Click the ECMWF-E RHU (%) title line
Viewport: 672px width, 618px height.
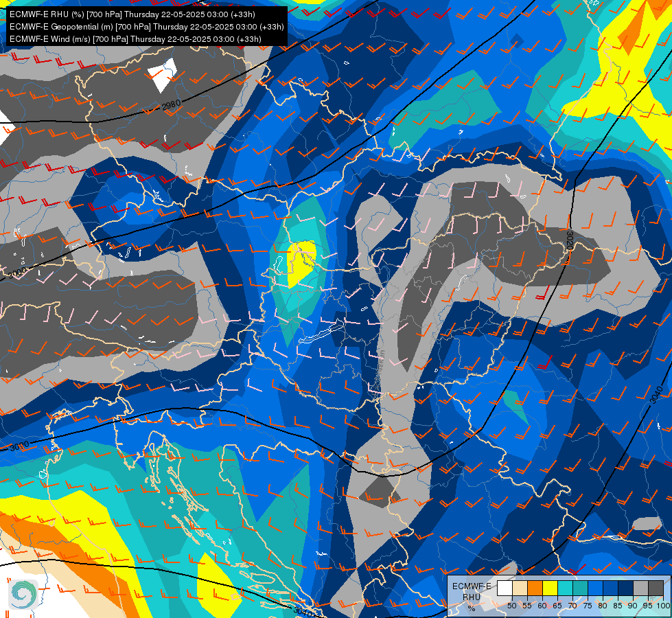pos(132,14)
